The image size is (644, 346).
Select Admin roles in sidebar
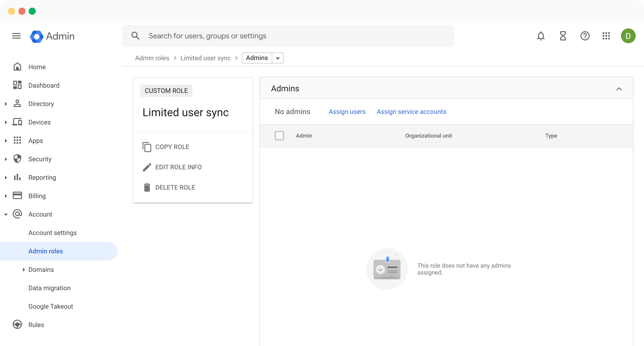click(x=59, y=251)
